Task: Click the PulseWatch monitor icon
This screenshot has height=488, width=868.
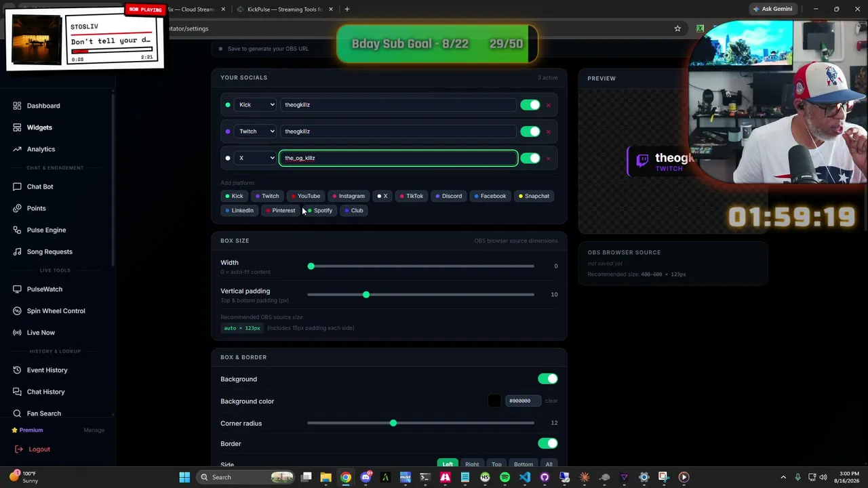Action: [x=17, y=289]
